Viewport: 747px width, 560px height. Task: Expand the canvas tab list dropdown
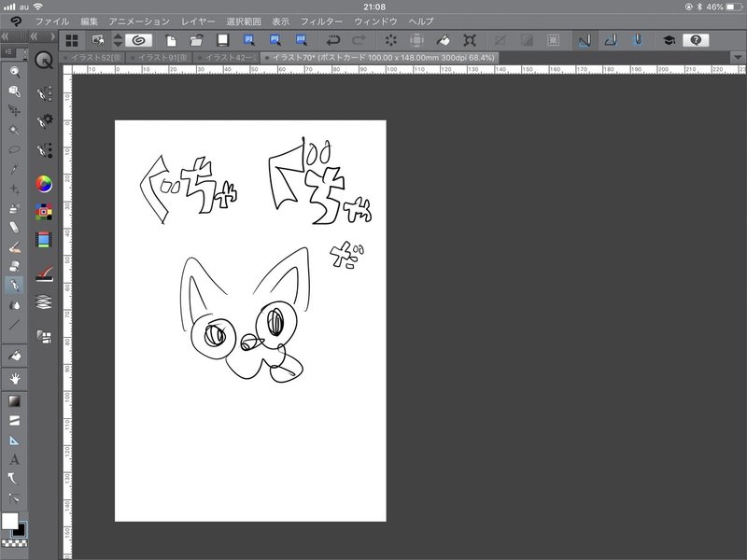(738, 58)
